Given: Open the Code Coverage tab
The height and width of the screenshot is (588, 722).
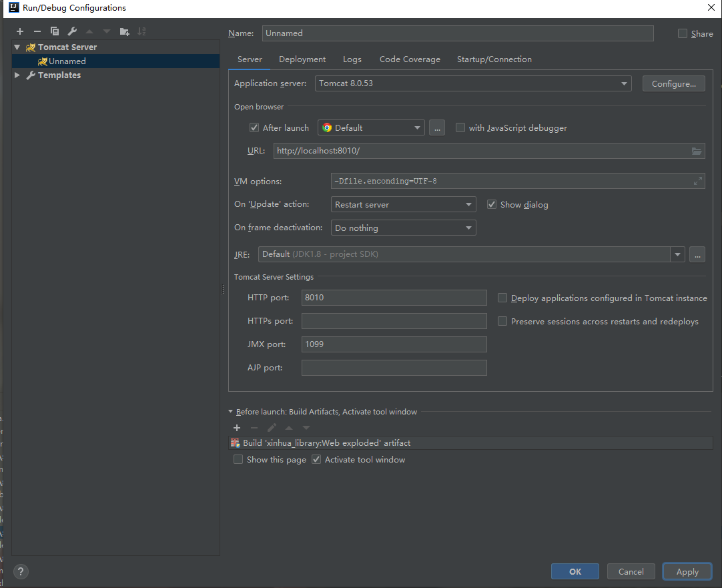Looking at the screenshot, I should [410, 59].
